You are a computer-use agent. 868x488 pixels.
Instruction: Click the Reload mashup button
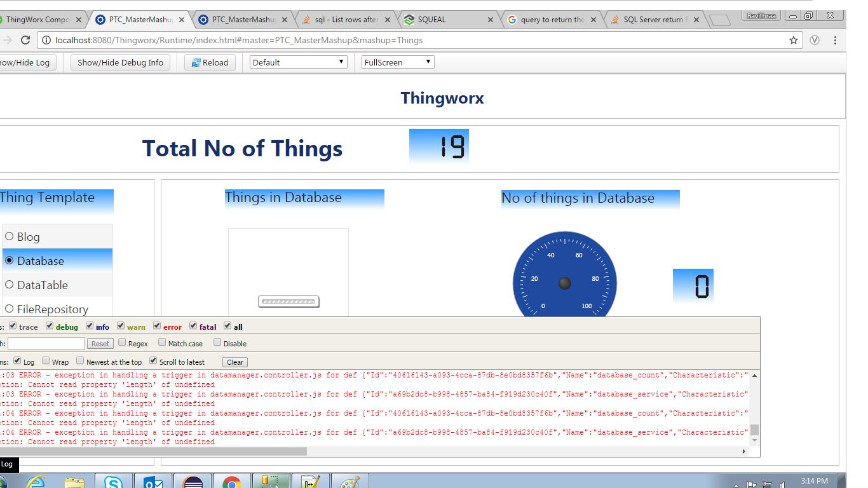pos(210,62)
